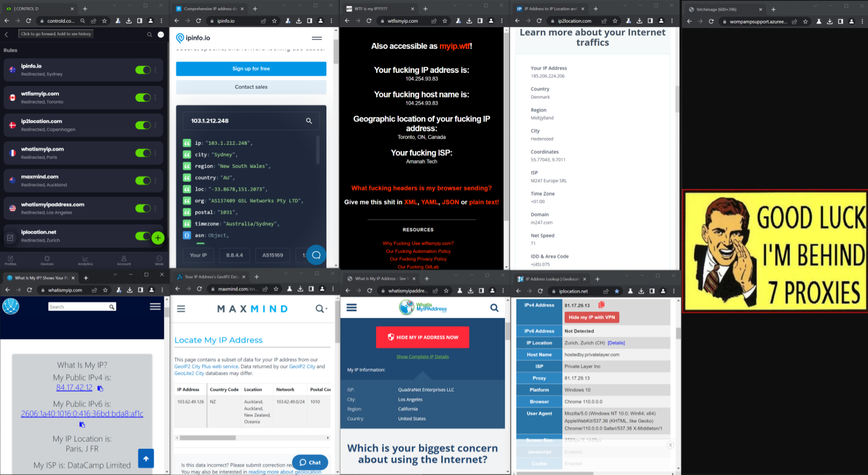Click the green plus button to add a rule
Image resolution: width=868 pixels, height=475 pixels.
click(158, 237)
